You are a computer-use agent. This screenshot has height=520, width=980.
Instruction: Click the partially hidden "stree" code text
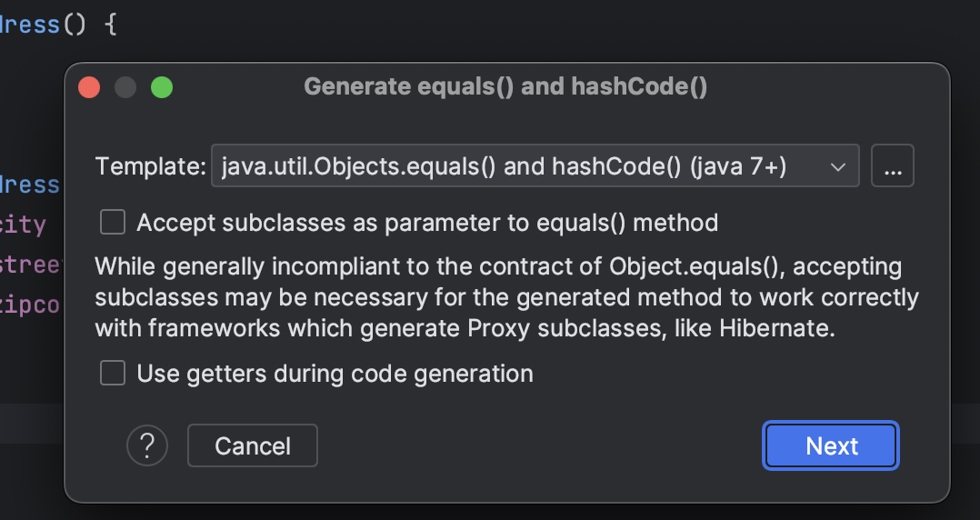coord(31,265)
